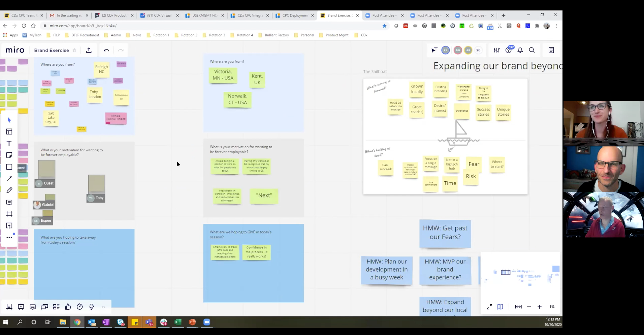The width and height of the screenshot is (644, 335).
Task: Select the Sticky Note tool
Action: (9, 155)
